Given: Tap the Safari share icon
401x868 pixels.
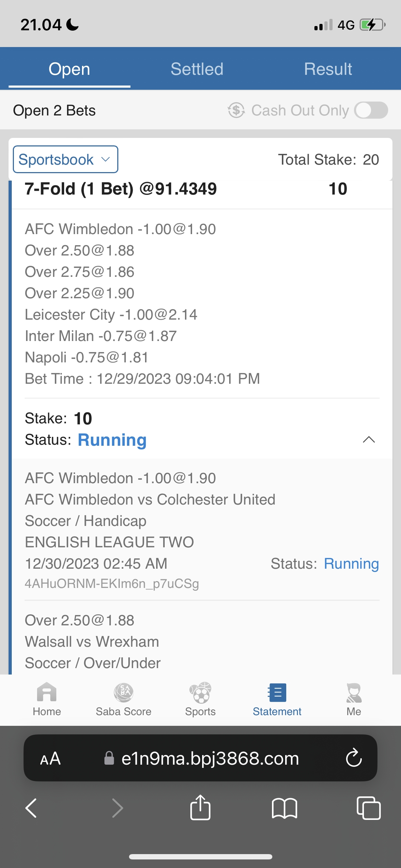Looking at the screenshot, I should 200,808.
